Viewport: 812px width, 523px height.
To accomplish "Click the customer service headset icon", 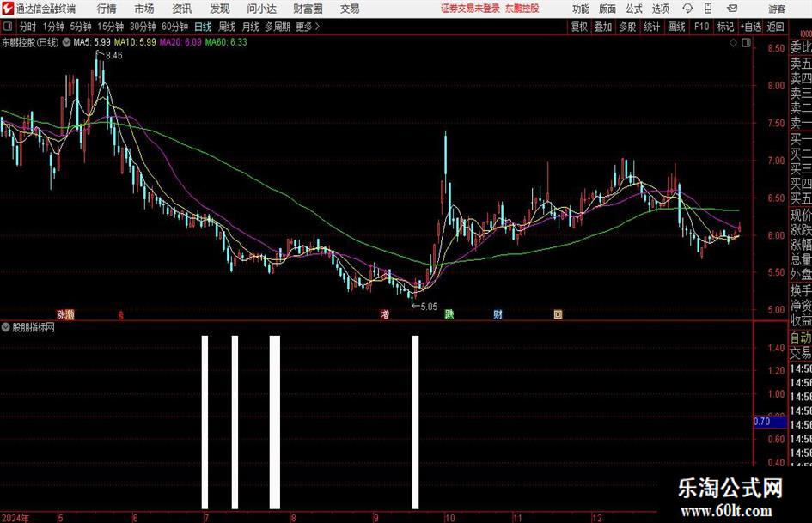I will 687,9.
